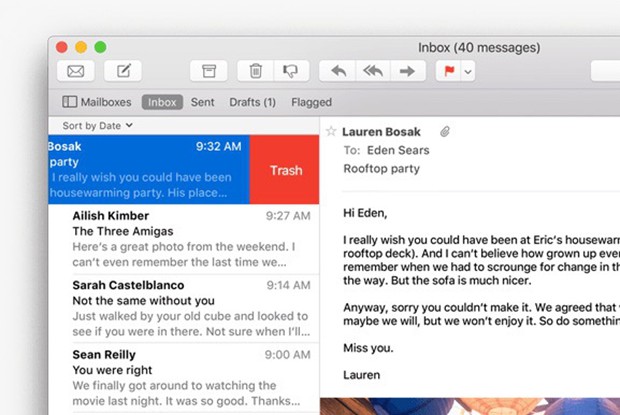The height and width of the screenshot is (415, 620).
Task: Click recipient Eden Sears
Action: point(398,150)
